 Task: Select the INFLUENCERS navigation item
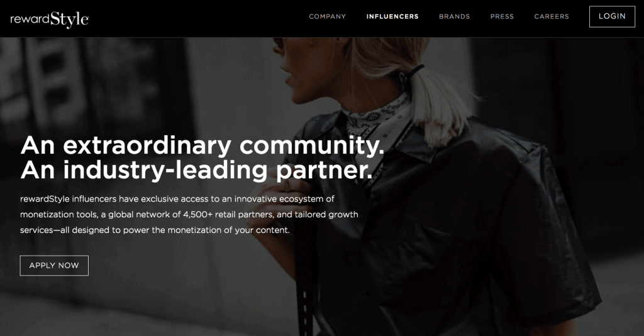pyautogui.click(x=392, y=16)
